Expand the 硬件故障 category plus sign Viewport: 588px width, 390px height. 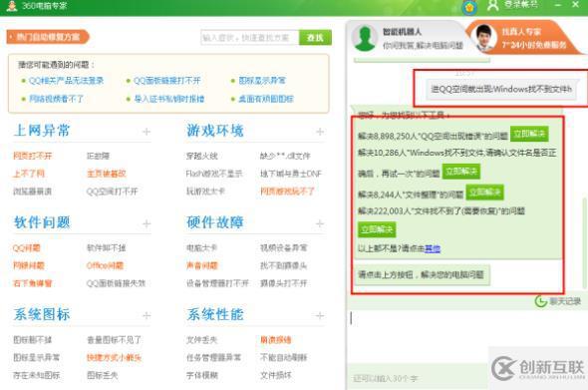(x=320, y=223)
